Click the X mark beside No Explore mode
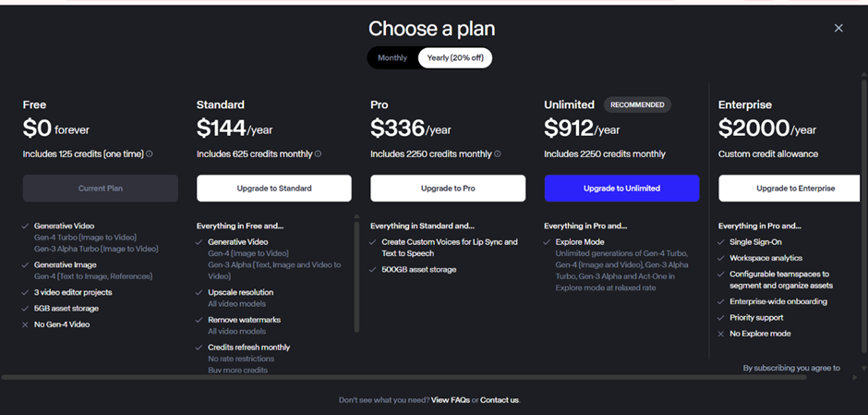868x415 pixels. coord(720,334)
